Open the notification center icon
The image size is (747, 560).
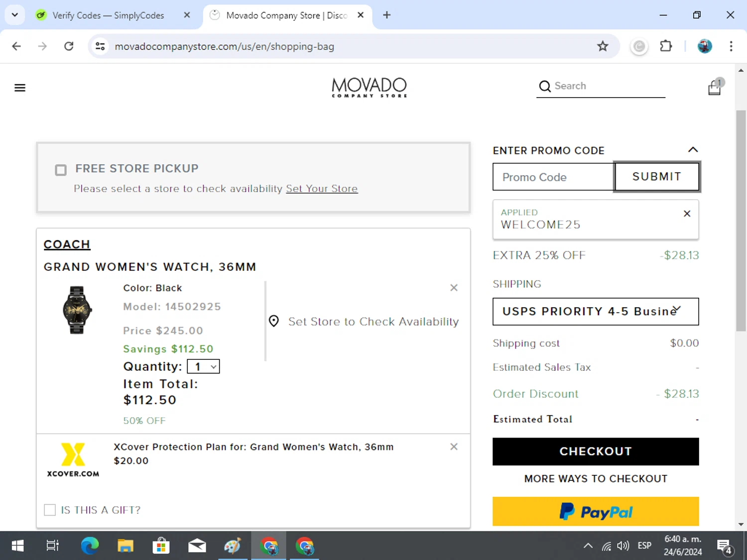pos(725,547)
